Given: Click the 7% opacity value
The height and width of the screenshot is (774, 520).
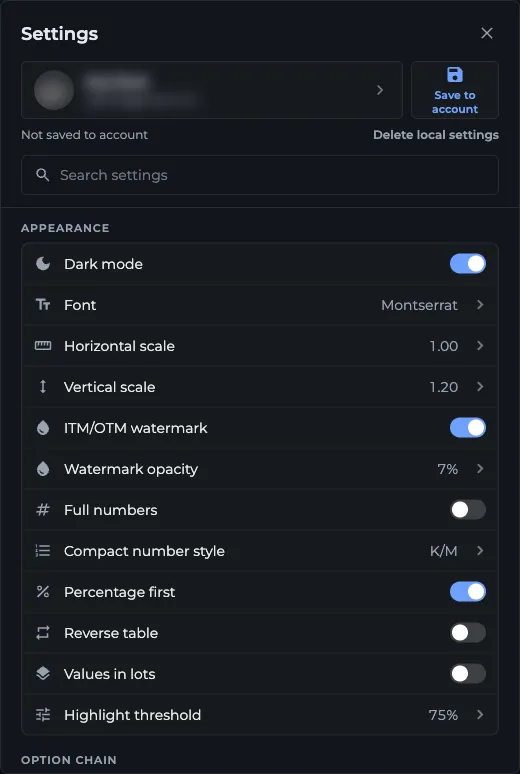Looking at the screenshot, I should click(447, 469).
